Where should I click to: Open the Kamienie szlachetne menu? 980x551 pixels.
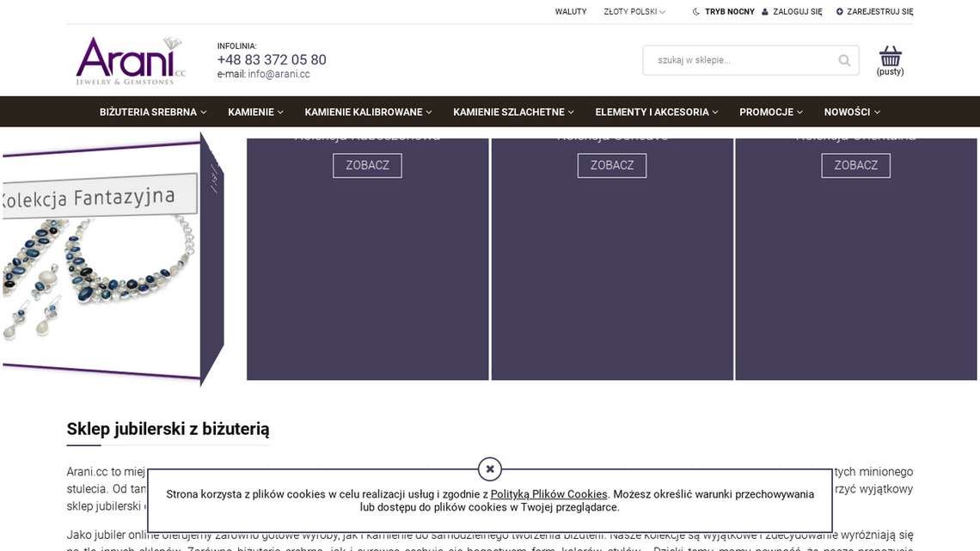coord(513,112)
